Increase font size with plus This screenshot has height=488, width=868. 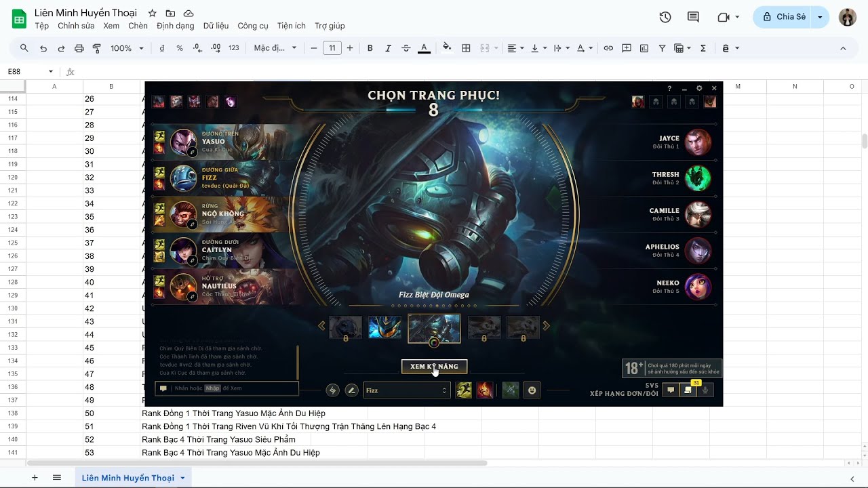point(350,48)
